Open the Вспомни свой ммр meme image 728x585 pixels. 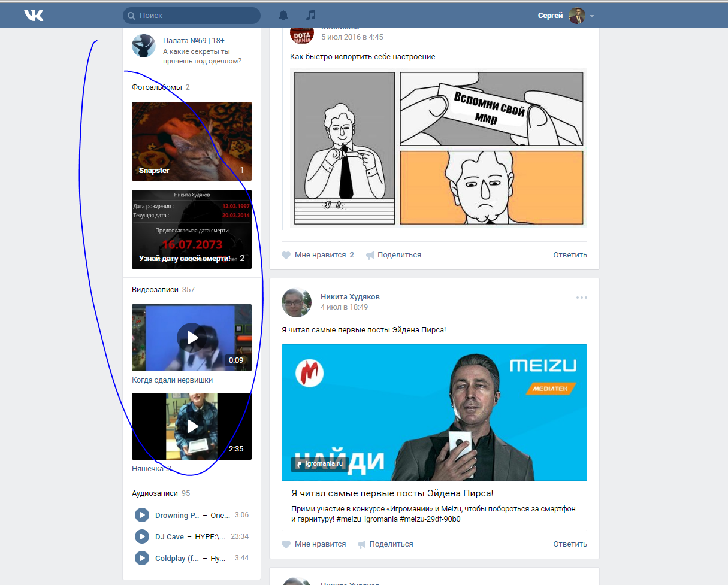(439, 148)
